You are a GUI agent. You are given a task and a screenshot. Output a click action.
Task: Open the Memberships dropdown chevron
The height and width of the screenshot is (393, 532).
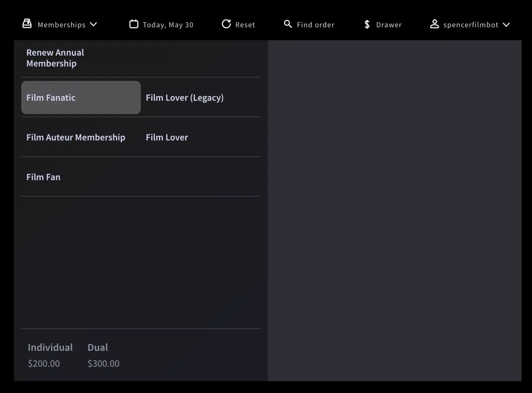[x=94, y=24]
